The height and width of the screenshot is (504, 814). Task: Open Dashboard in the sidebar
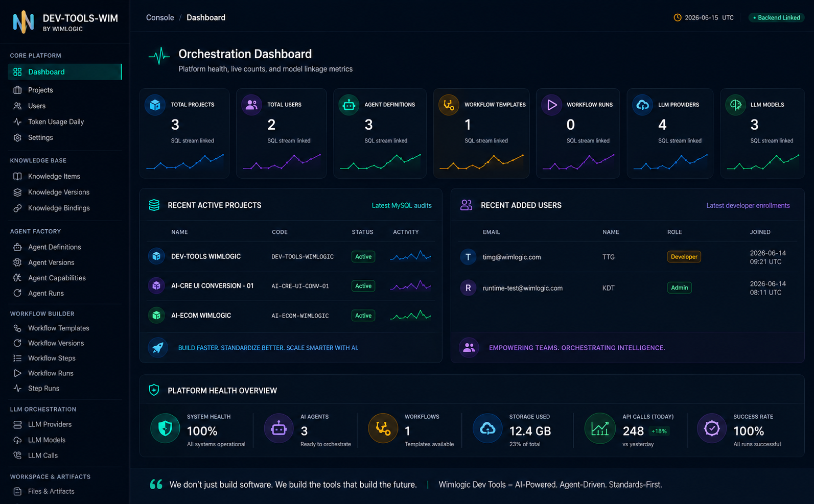[x=65, y=72]
